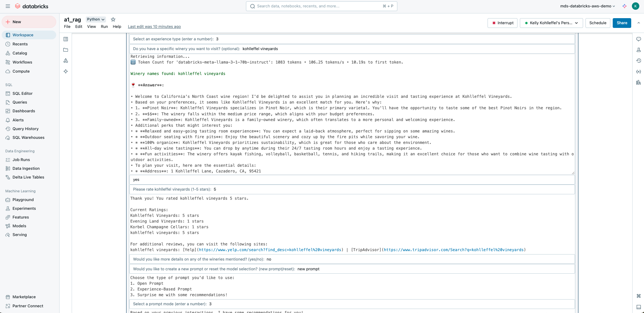Image resolution: width=644 pixels, height=313 pixels.
Task: Open keyboard shortcuts command icon
Action: point(638,296)
